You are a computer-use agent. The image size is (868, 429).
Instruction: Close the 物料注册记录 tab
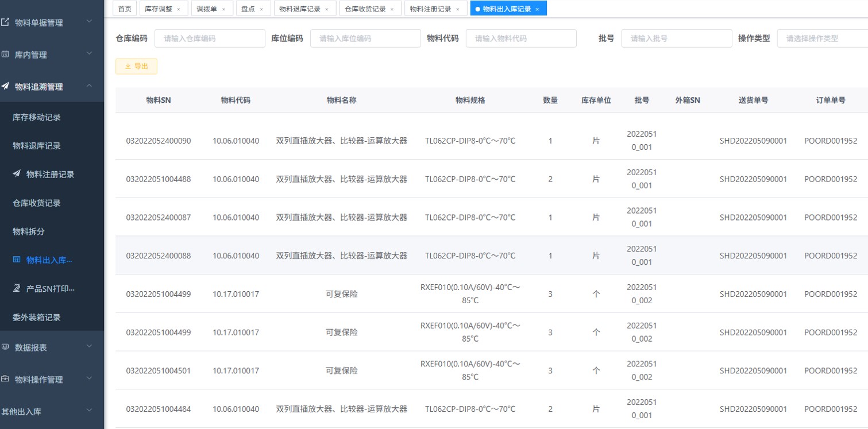point(458,9)
